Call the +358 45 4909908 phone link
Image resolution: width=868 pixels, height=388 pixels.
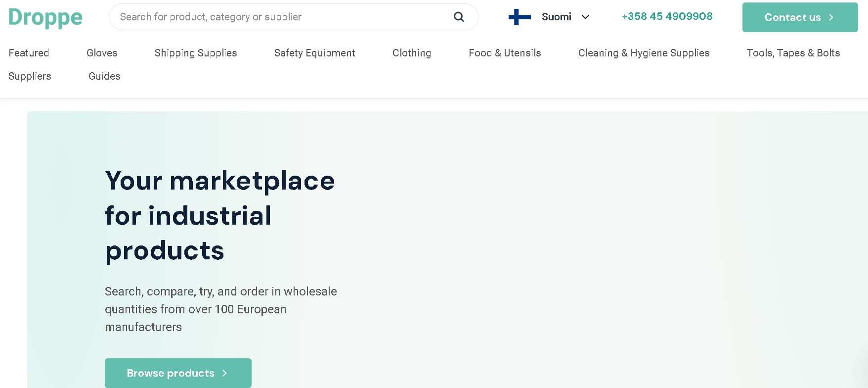667,16
